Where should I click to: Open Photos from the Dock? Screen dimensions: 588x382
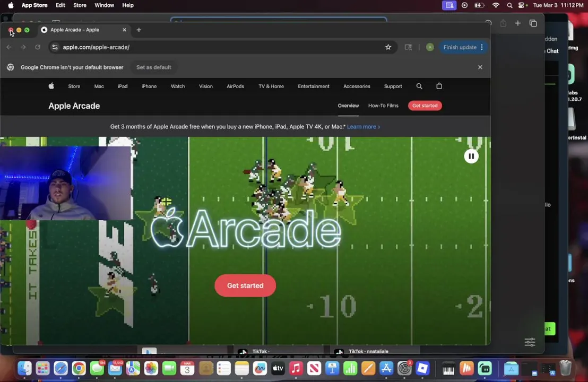pyautogui.click(x=151, y=369)
